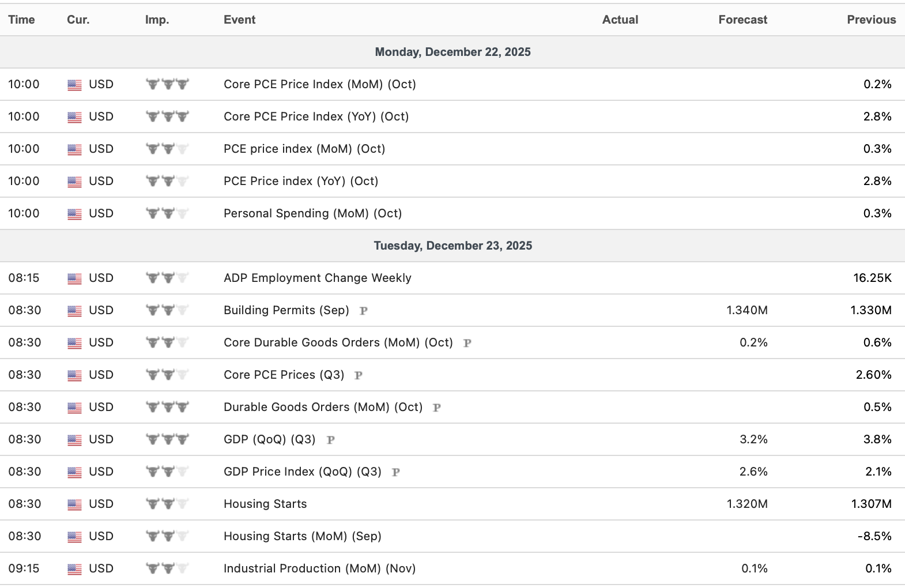
Task: Click the P icon after GDP Price Index
Action: tap(395, 472)
